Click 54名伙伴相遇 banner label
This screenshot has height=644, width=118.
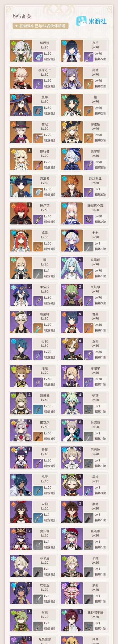coord(40,26)
